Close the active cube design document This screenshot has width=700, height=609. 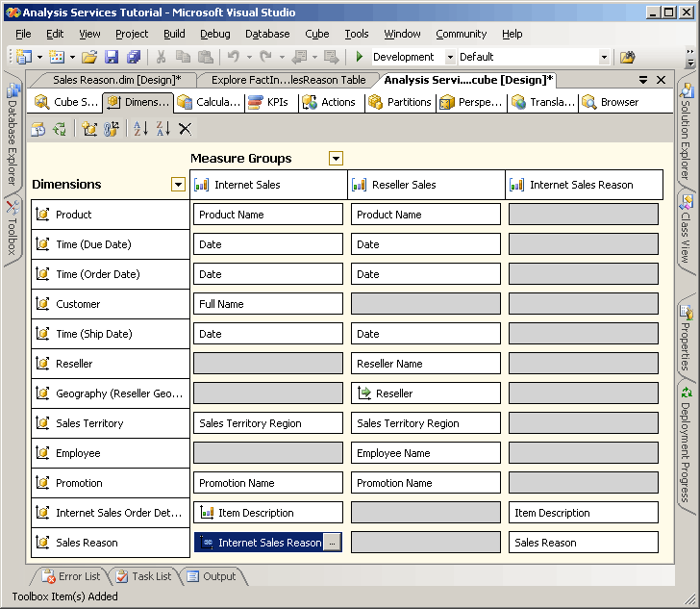tap(662, 80)
